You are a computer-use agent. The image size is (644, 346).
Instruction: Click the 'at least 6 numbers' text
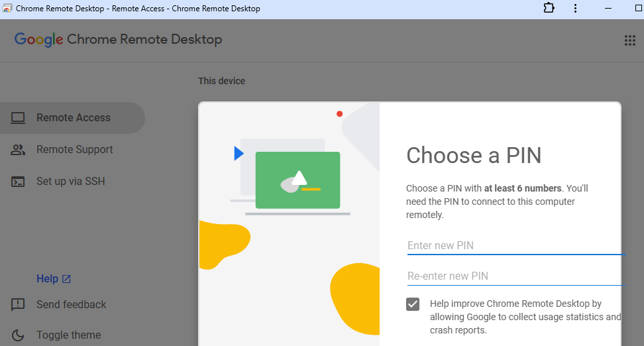tap(523, 188)
